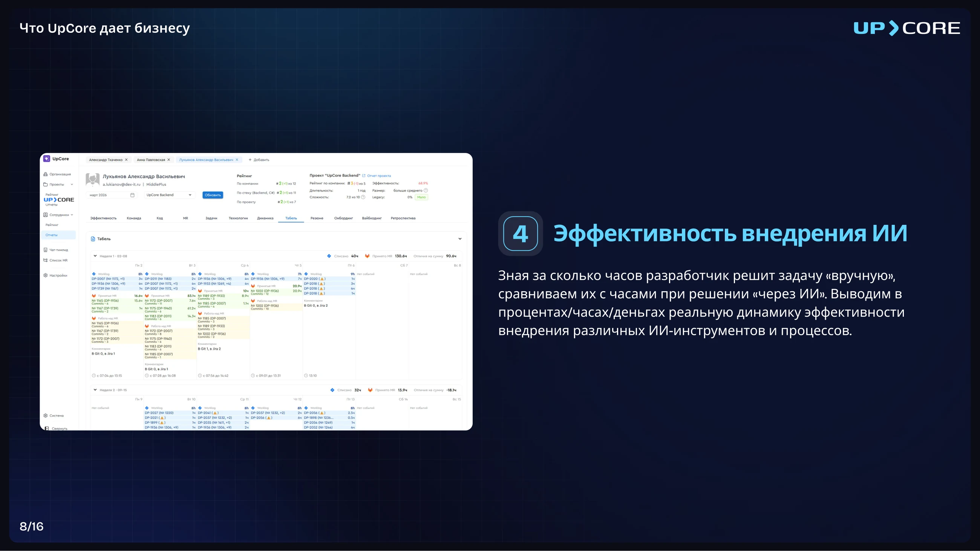Viewport: 980px width, 551px height.
Task: Click the user avatar of Лукьянов
Action: [x=92, y=180]
